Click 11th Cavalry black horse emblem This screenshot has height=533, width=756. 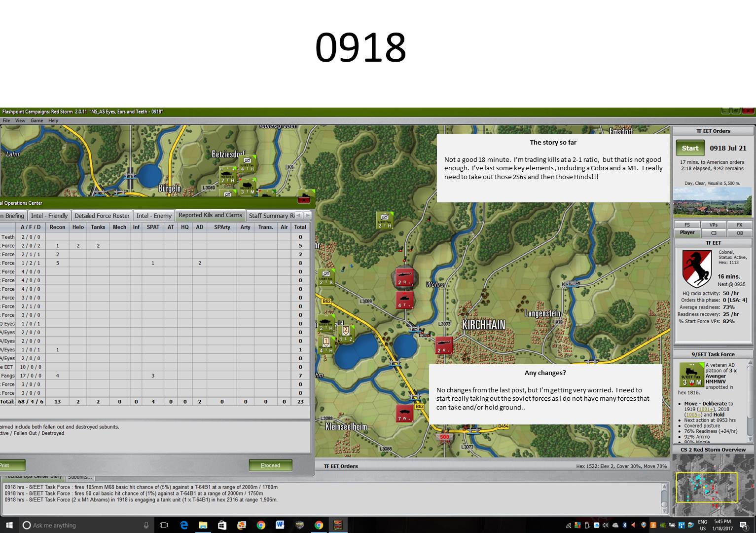tap(696, 268)
